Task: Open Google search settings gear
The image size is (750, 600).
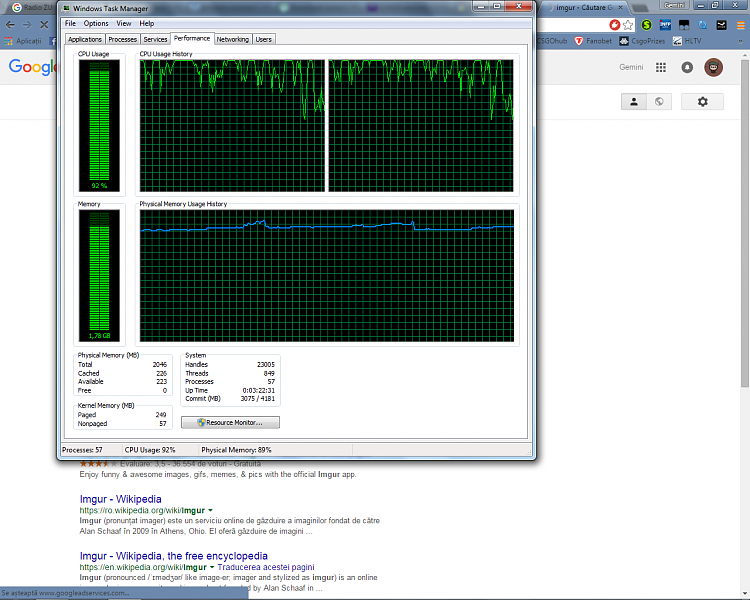Action: click(x=702, y=101)
